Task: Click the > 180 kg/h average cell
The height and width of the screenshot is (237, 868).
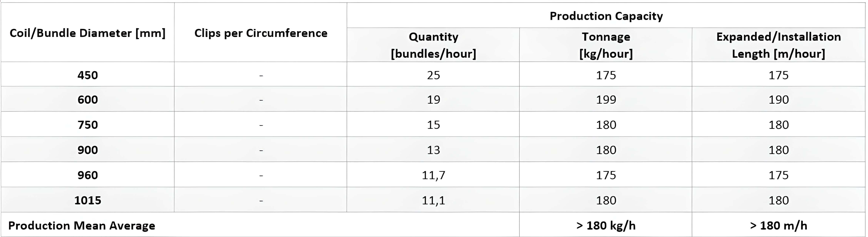Action: [606, 225]
